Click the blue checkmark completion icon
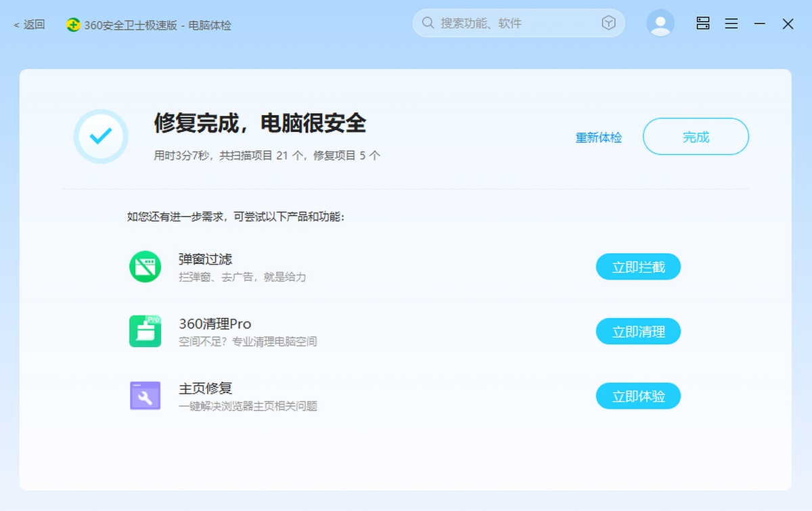This screenshot has height=511, width=812. click(101, 137)
